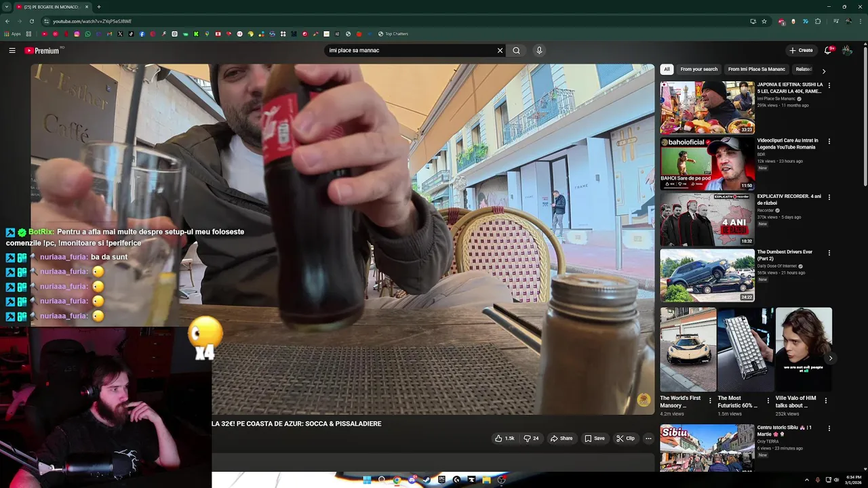Open options for Explicativ Recorder video

829,197
